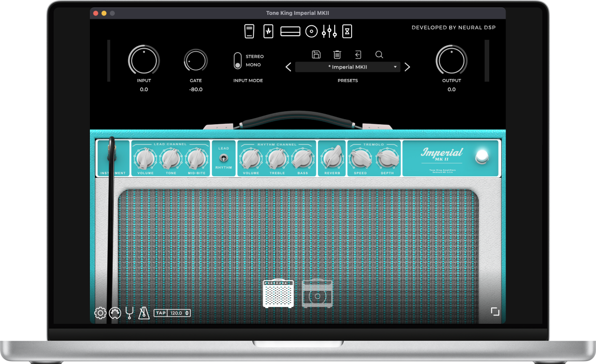Viewport: 596px width, 364px height.
Task: Click the Rhythm Channel VOLUME knob
Action: pyautogui.click(x=251, y=158)
